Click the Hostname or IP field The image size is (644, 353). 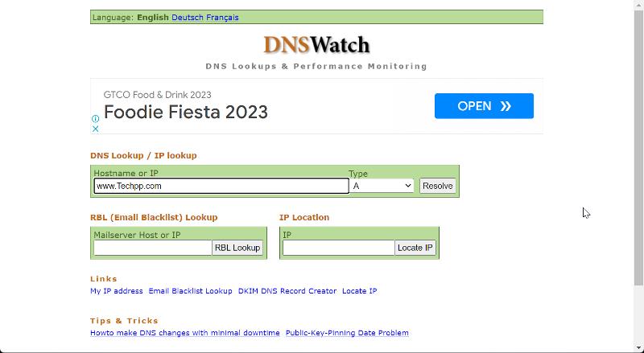pos(221,186)
